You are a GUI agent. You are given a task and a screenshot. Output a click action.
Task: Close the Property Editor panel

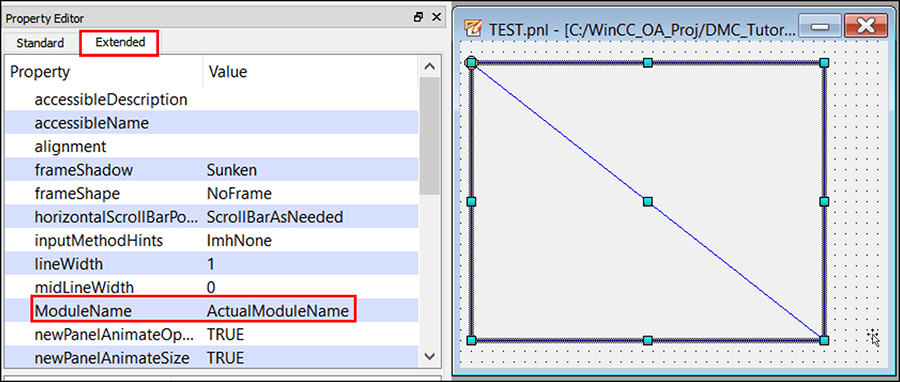pos(436,18)
